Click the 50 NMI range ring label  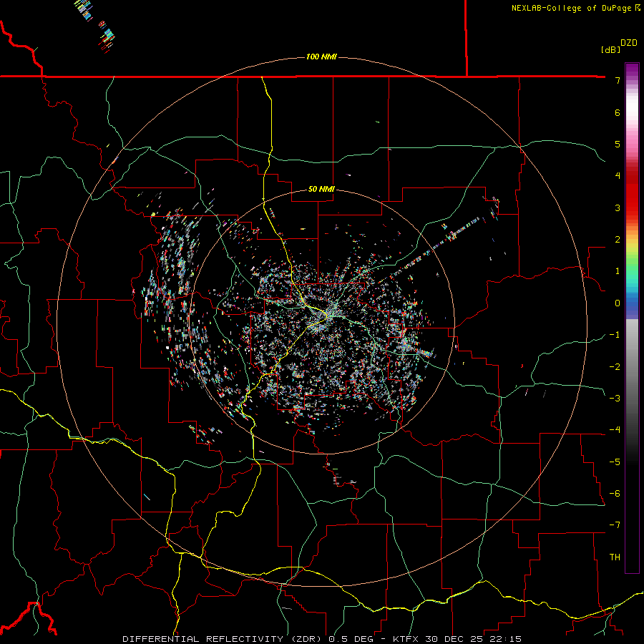point(321,189)
